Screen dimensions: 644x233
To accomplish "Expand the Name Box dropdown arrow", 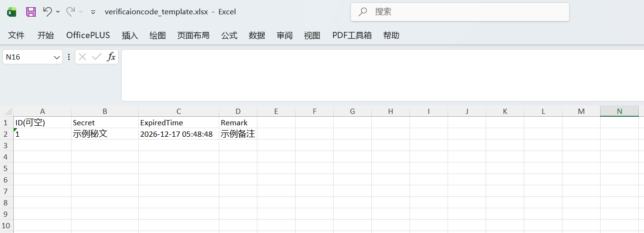I will point(57,57).
